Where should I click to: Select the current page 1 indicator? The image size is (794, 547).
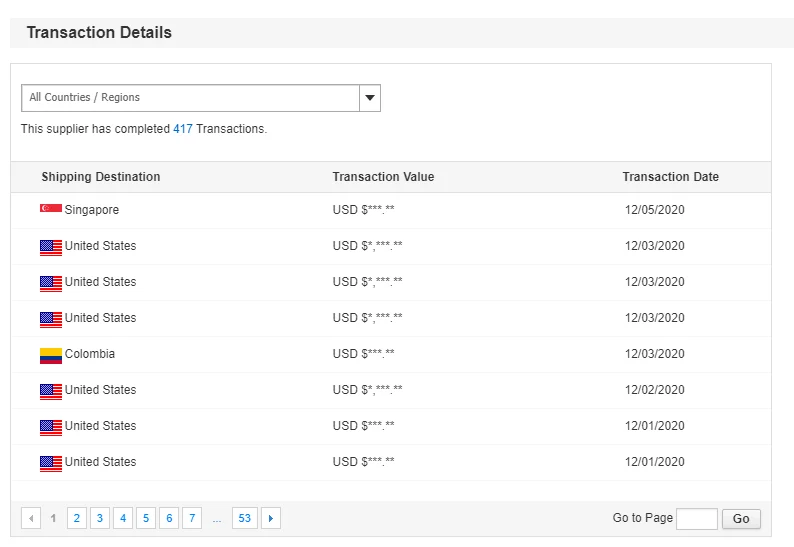pyautogui.click(x=54, y=518)
